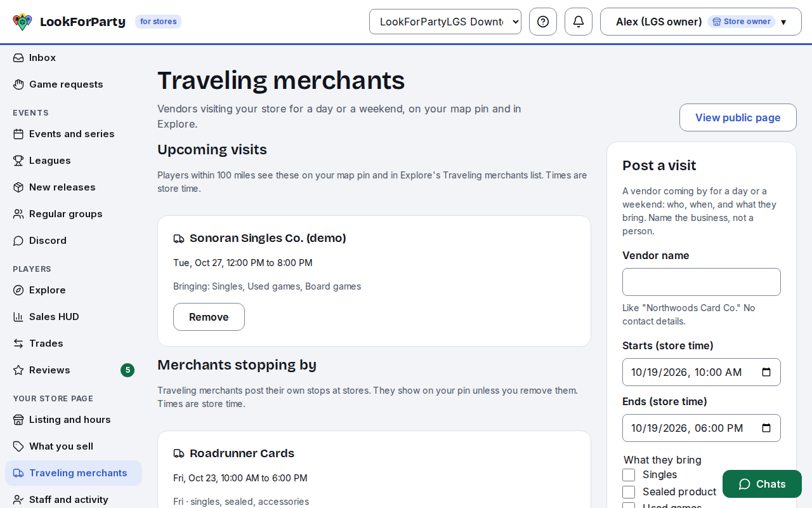Click the truck icon beside Sonoran Singles Co.
This screenshot has height=508, width=812.
179,239
